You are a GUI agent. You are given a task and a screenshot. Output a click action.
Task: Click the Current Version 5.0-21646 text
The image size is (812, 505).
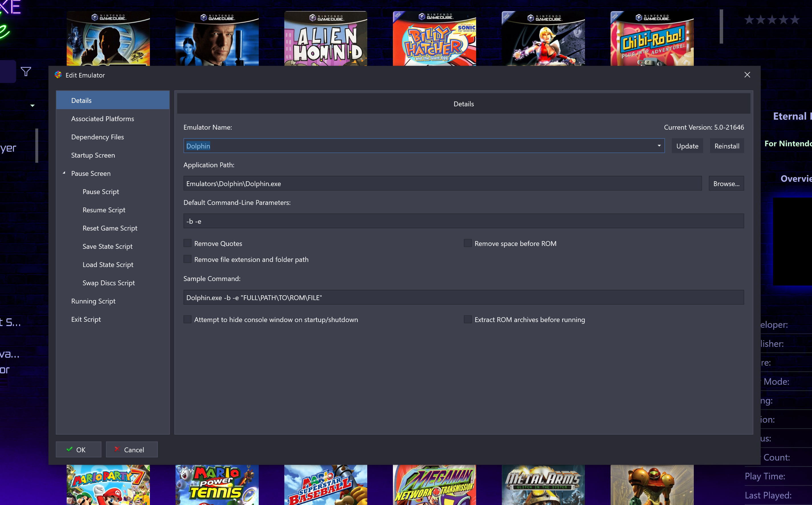pos(704,127)
